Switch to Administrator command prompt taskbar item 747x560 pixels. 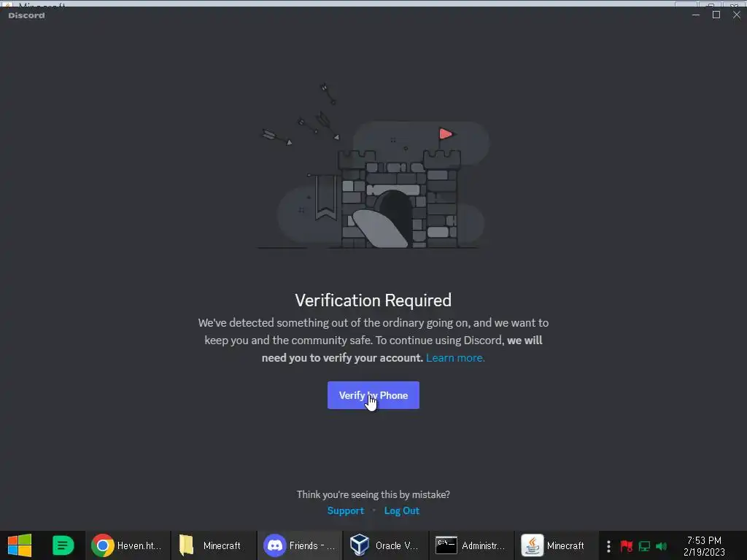click(x=471, y=545)
